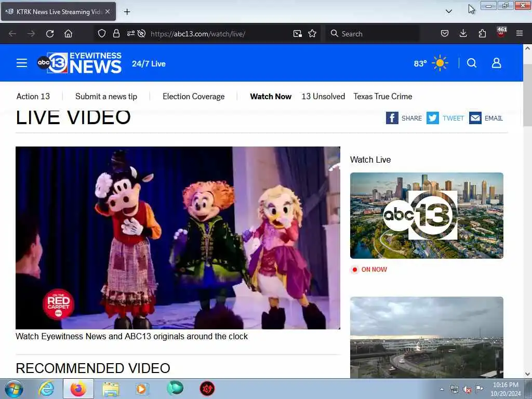The image size is (532, 399).
Task: Open the 24/7 Live link
Action: click(x=149, y=64)
